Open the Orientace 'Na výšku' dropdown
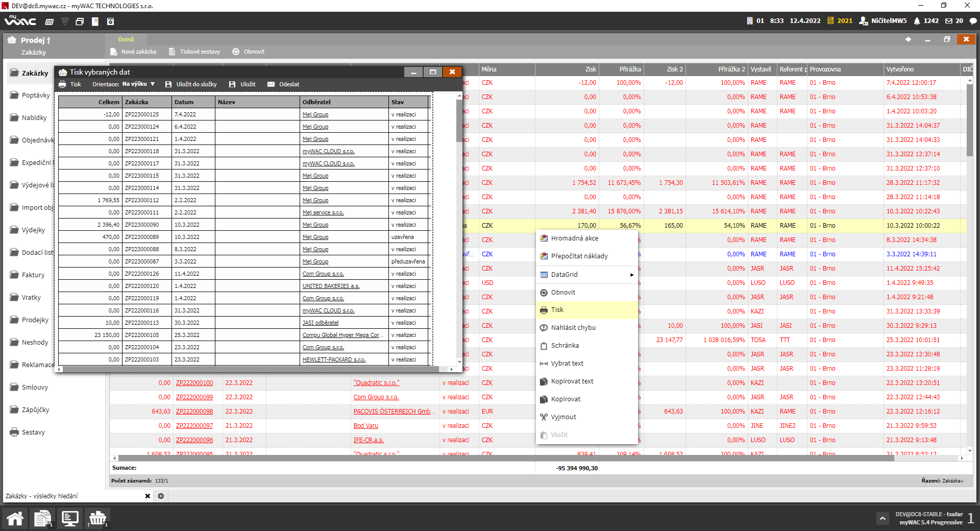Screen dimensions: 980x531 point(138,84)
